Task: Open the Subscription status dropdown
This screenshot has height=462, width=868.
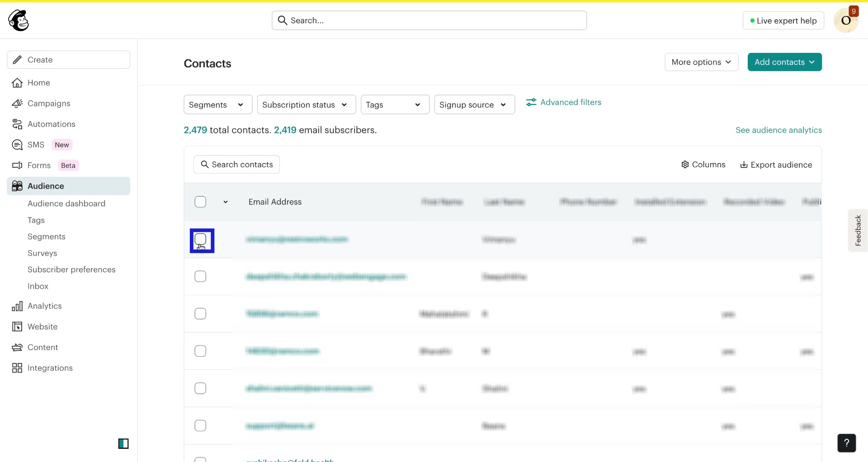Action: pyautogui.click(x=306, y=104)
